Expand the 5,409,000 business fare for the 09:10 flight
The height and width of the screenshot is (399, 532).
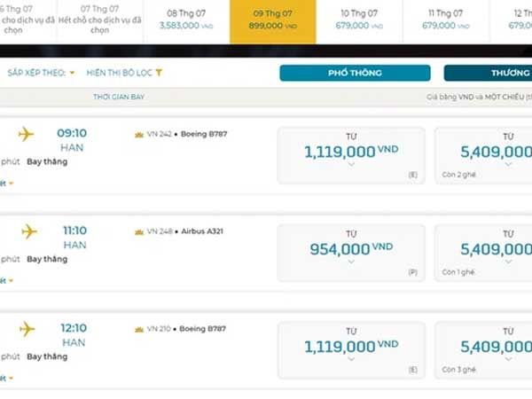pyautogui.click(x=483, y=156)
